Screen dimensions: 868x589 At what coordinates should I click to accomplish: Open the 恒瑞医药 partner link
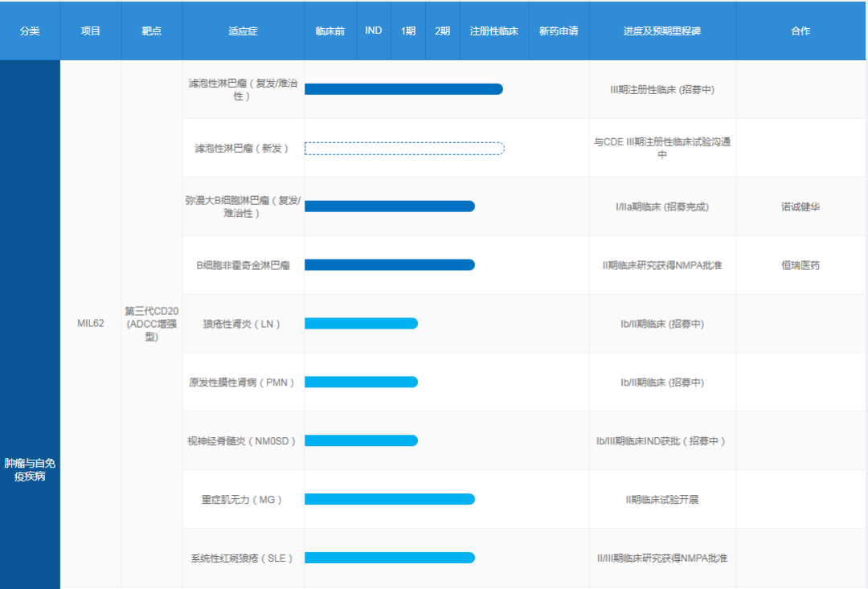click(x=800, y=265)
